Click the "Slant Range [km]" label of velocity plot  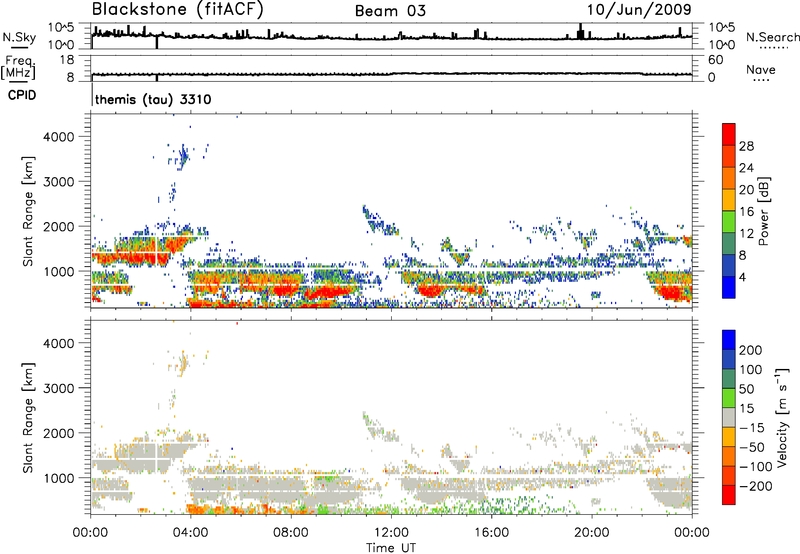28,418
